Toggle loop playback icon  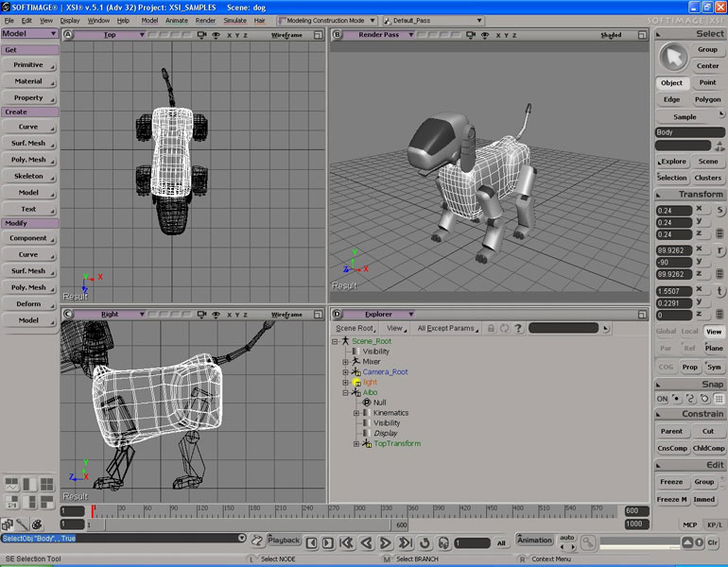click(x=425, y=542)
